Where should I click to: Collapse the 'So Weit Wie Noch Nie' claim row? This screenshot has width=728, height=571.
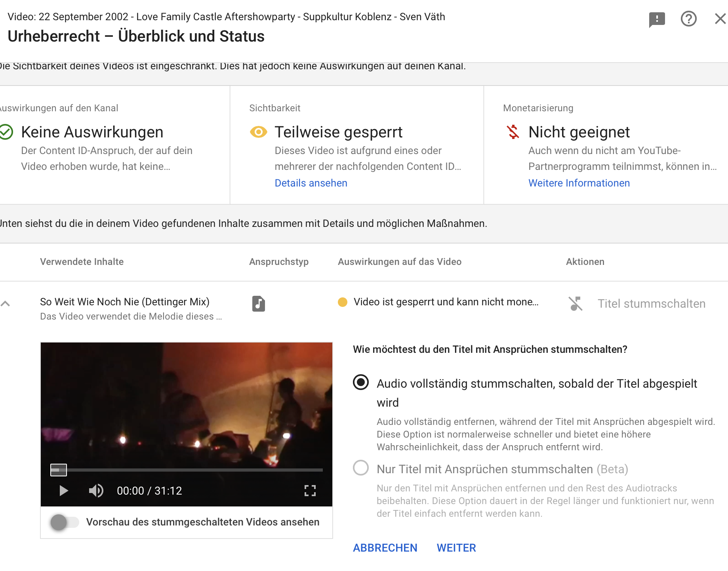pyautogui.click(x=6, y=304)
